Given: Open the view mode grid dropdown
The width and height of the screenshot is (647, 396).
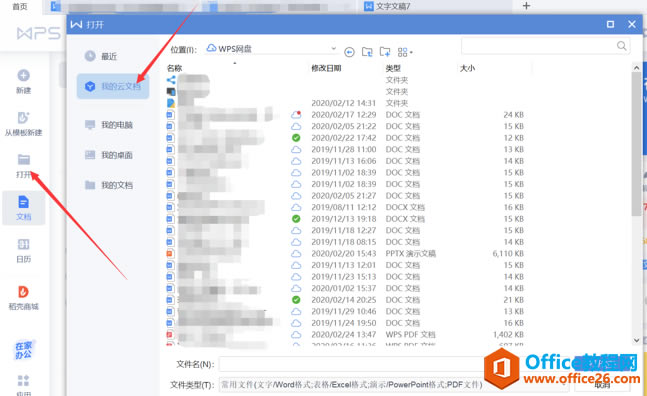Looking at the screenshot, I should coord(405,52).
